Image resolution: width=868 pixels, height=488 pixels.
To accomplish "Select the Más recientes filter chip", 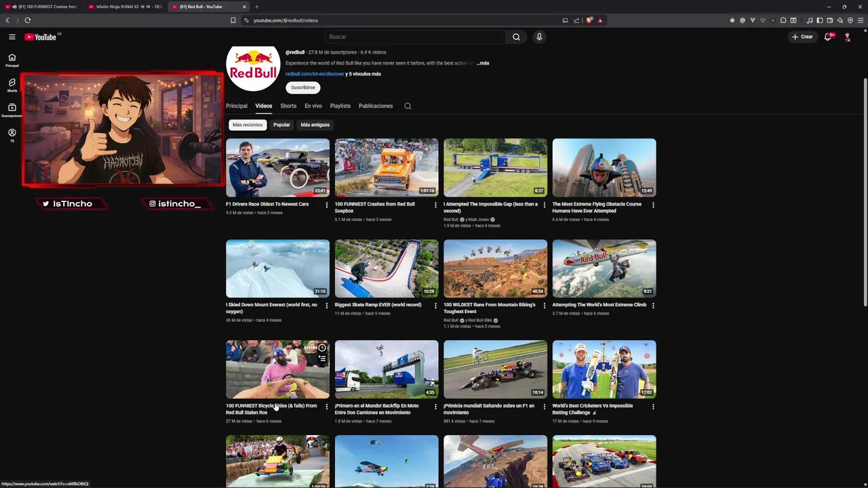I will 248,125.
